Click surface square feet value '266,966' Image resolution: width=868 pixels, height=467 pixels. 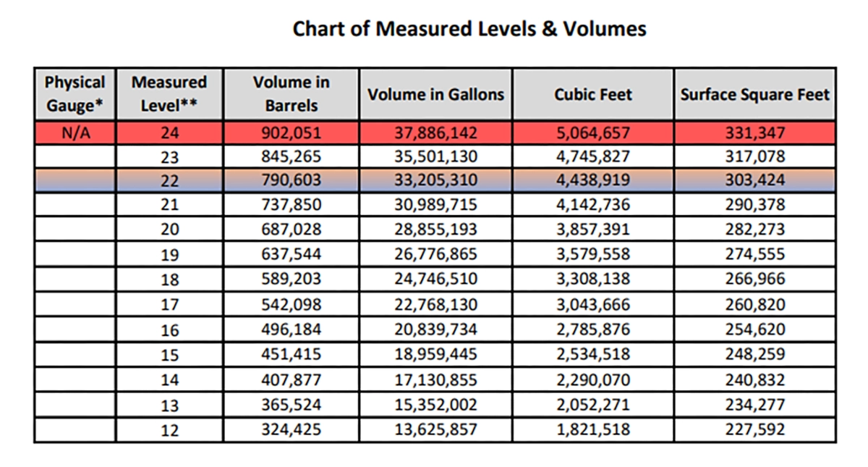tap(755, 279)
